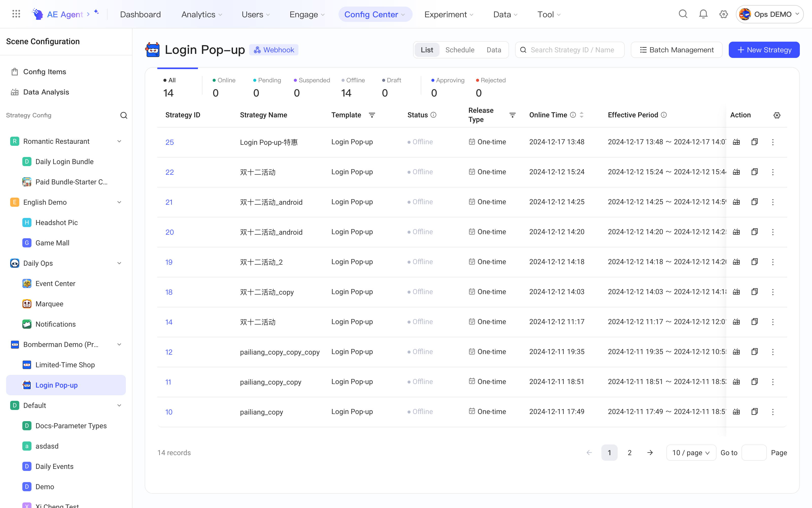Image resolution: width=812 pixels, height=508 pixels.
Task: Select Event Center in sidebar
Action: [x=66, y=283]
